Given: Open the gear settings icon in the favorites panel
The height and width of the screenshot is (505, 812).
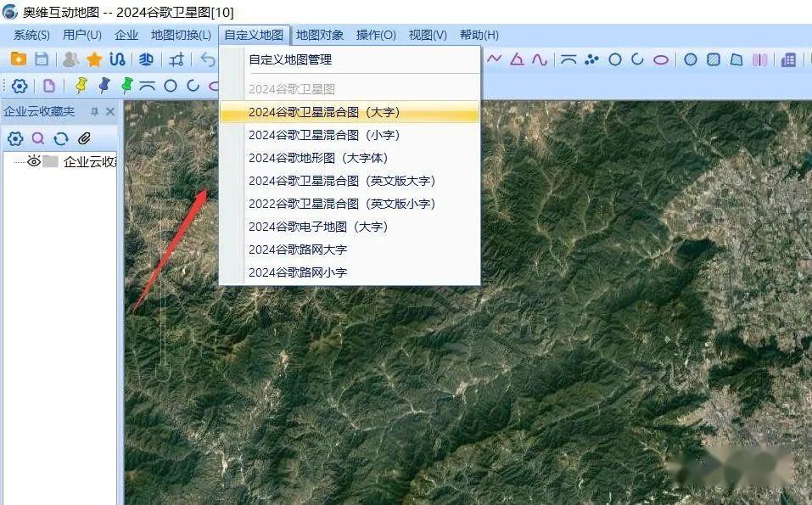Looking at the screenshot, I should tap(14, 138).
